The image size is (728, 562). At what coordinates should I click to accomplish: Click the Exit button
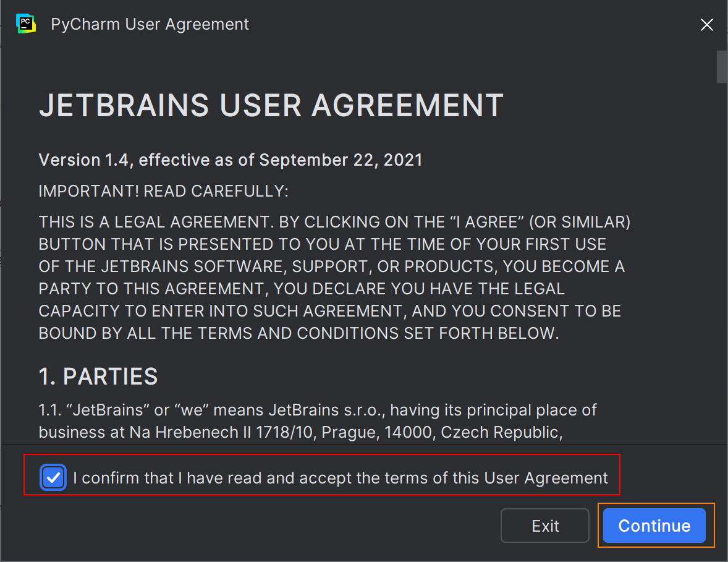(x=544, y=526)
